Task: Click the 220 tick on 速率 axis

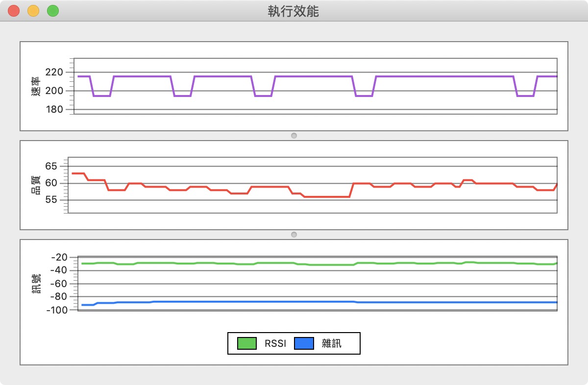Action: click(54, 72)
